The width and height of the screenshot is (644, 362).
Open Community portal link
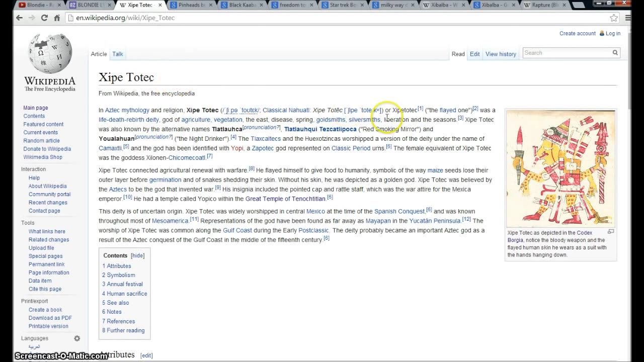click(49, 194)
